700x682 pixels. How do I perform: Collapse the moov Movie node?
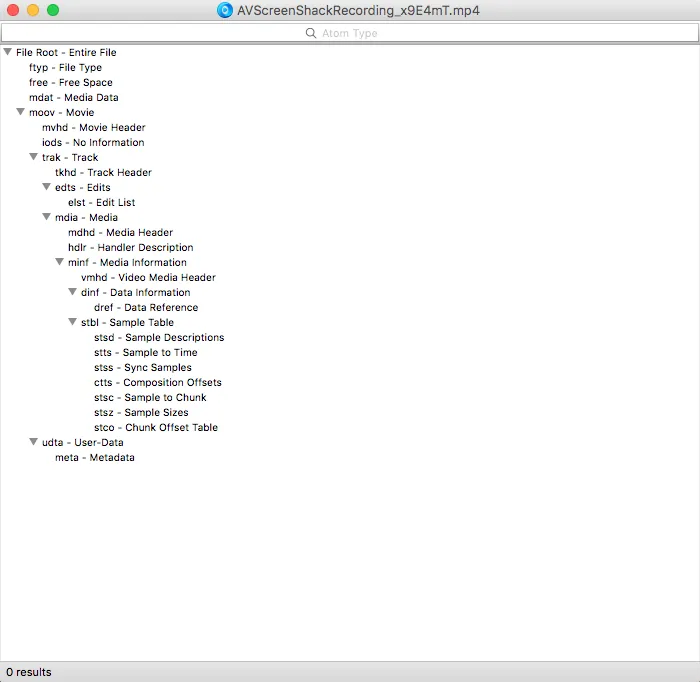coord(21,112)
